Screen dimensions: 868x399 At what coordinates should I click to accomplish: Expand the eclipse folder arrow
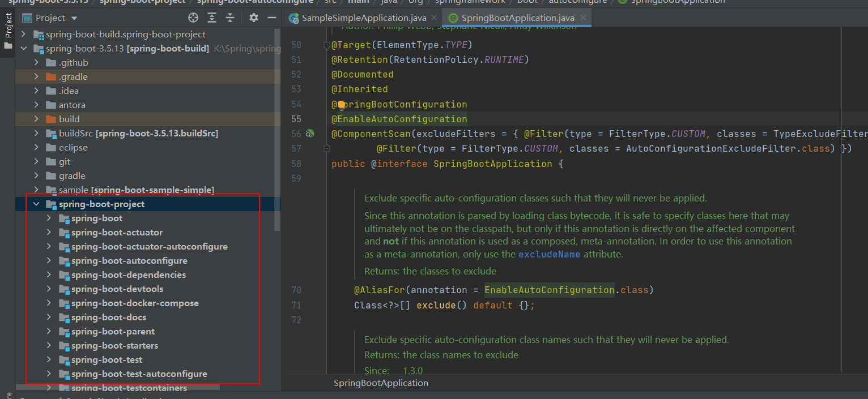pos(36,147)
